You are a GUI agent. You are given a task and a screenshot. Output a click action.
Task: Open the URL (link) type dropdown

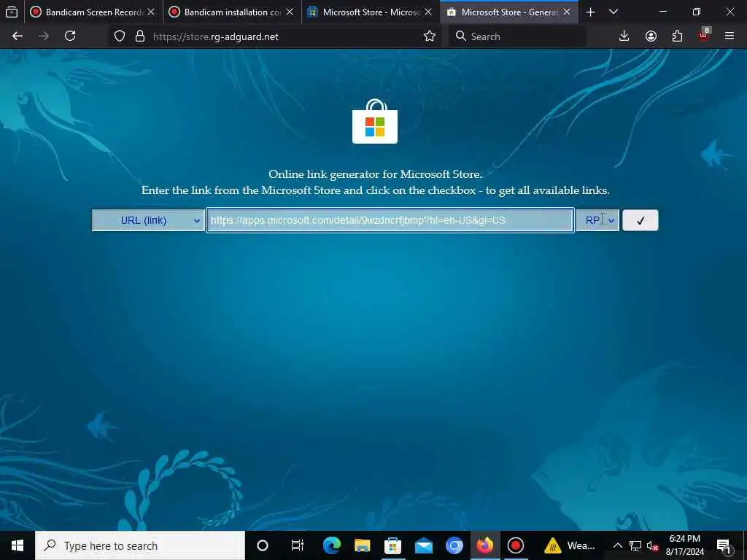point(148,220)
